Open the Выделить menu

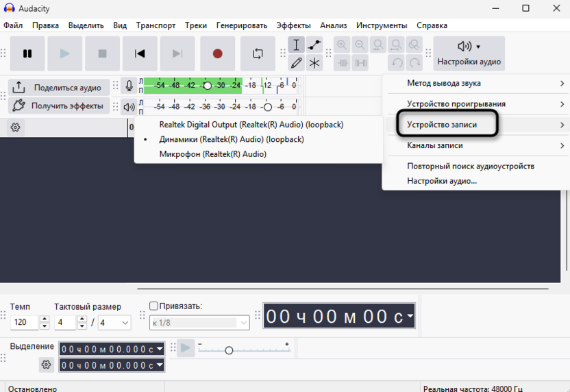point(86,25)
